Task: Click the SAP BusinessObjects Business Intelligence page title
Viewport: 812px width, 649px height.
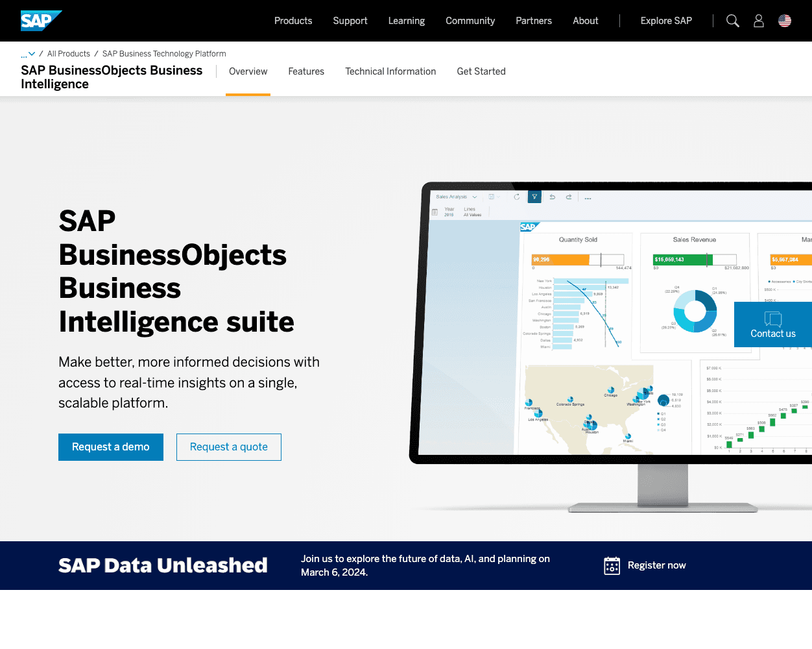Action: (x=112, y=77)
